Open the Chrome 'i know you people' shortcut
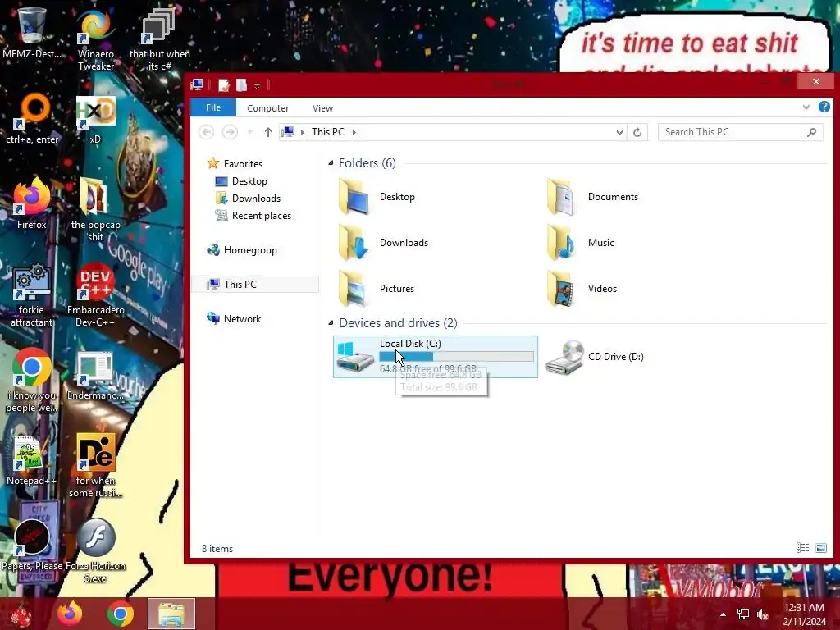This screenshot has height=630, width=840. [32, 381]
